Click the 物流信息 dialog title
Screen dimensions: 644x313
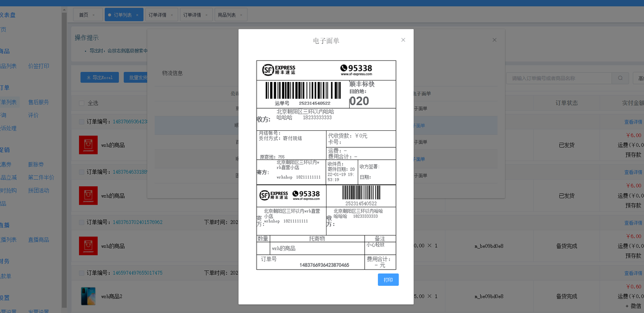172,73
